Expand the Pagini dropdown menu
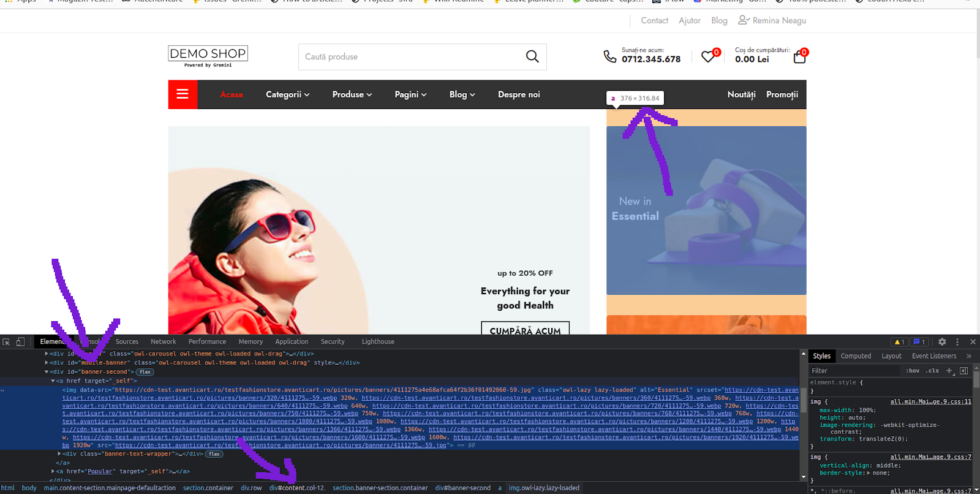This screenshot has width=980, height=494. (411, 94)
